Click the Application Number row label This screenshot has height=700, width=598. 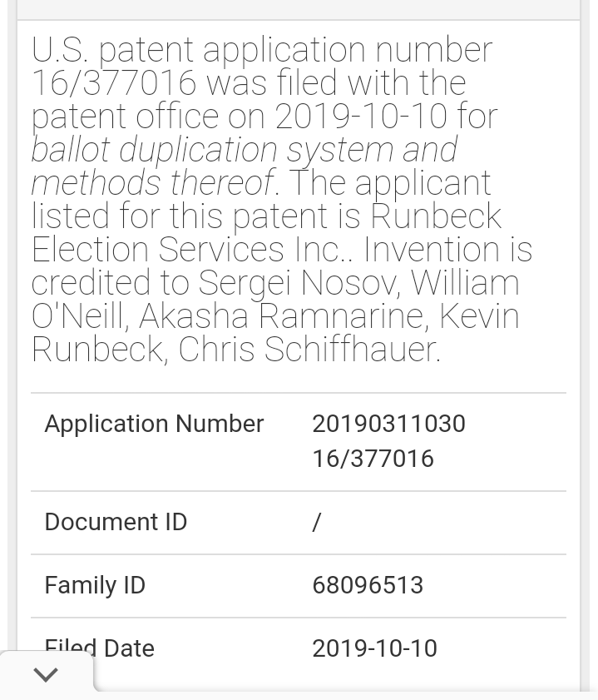pos(154,424)
